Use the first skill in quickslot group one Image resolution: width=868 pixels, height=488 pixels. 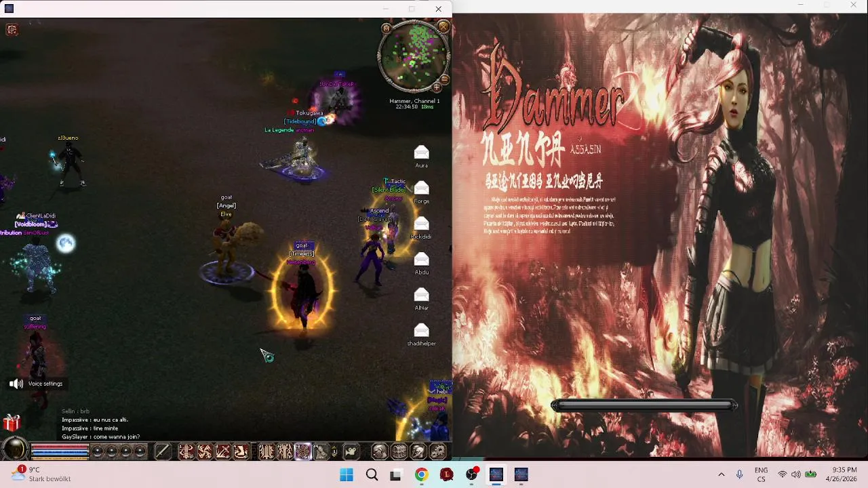pos(186,451)
